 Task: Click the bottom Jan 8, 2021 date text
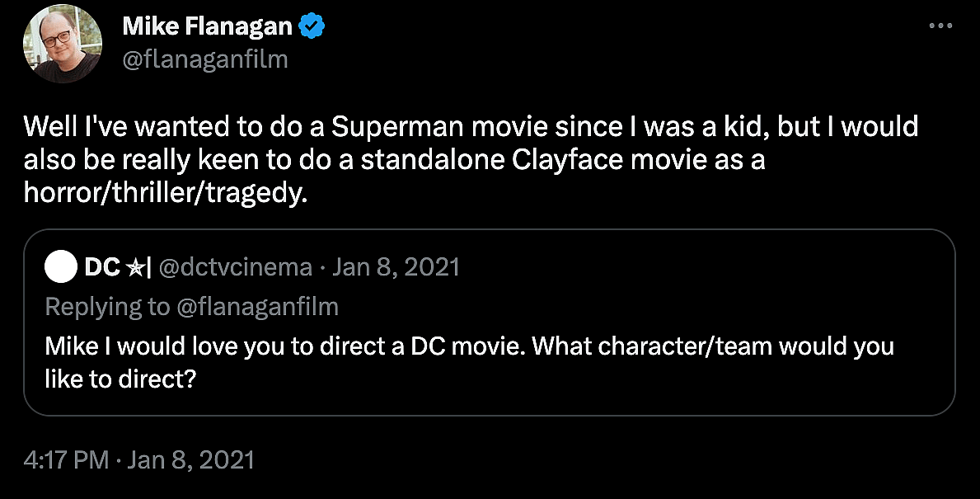[x=191, y=459]
